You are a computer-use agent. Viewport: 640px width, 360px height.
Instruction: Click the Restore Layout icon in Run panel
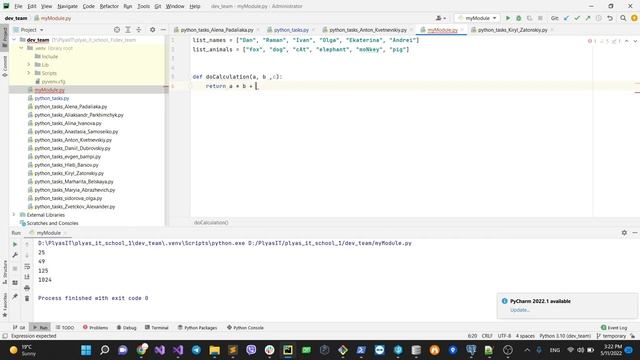(15, 282)
